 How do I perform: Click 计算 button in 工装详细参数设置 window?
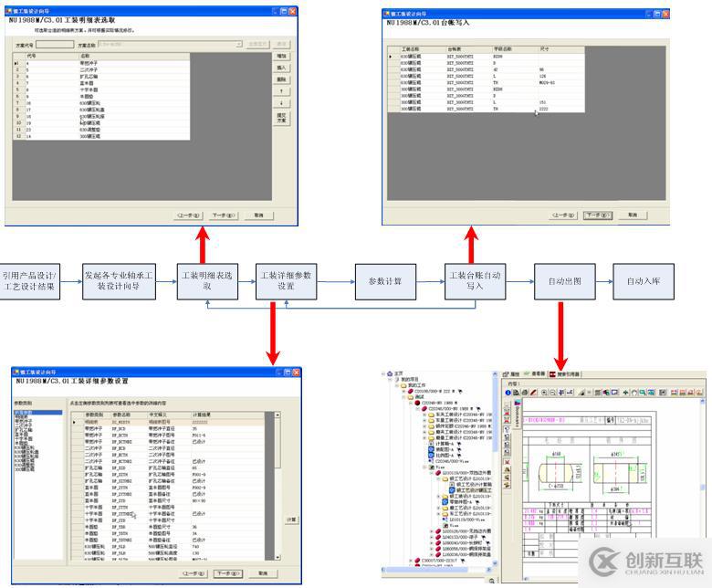pos(291,520)
